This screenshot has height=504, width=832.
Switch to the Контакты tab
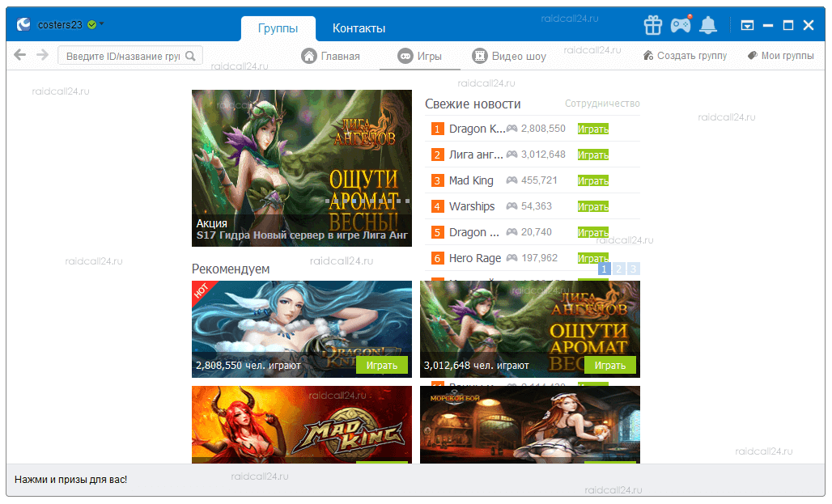click(x=359, y=28)
